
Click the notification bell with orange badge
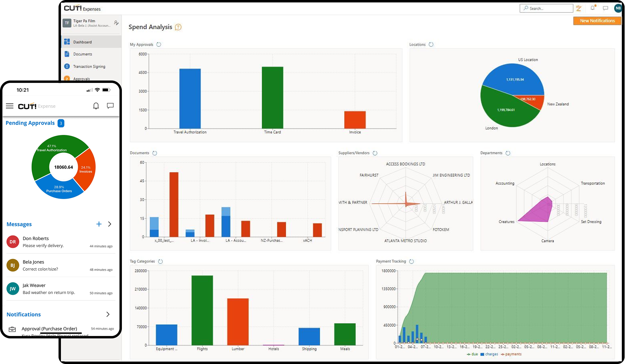593,8
